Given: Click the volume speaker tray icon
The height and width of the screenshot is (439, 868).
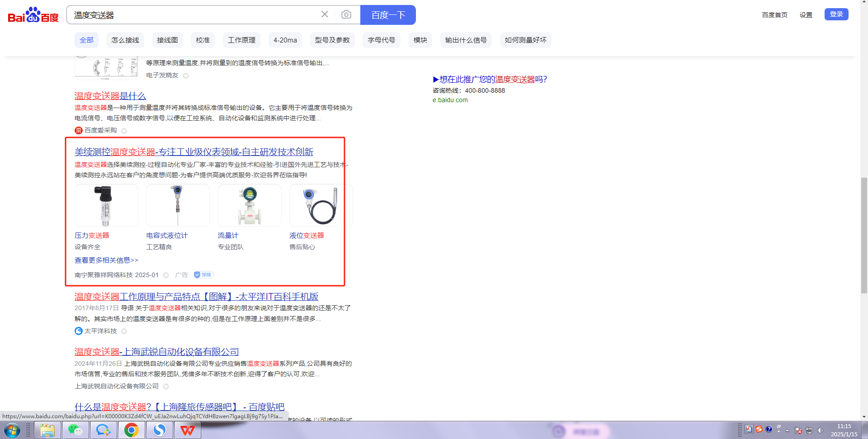Looking at the screenshot, I should [x=821, y=430].
